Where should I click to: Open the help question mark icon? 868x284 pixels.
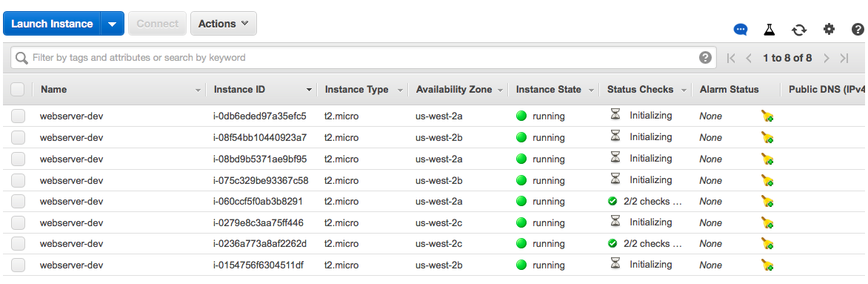858,30
